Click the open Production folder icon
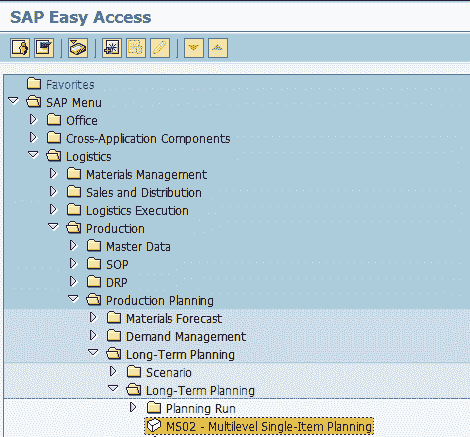The image size is (470, 437). click(x=74, y=227)
